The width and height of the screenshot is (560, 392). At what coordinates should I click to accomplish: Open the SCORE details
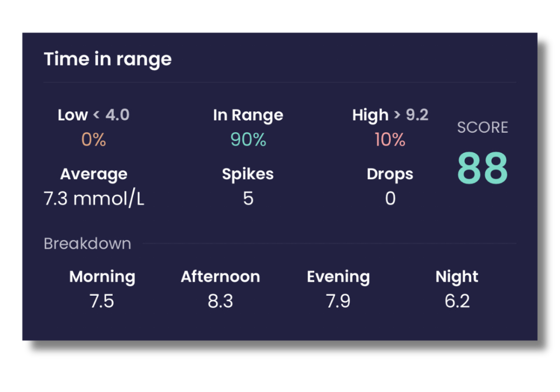point(482,127)
